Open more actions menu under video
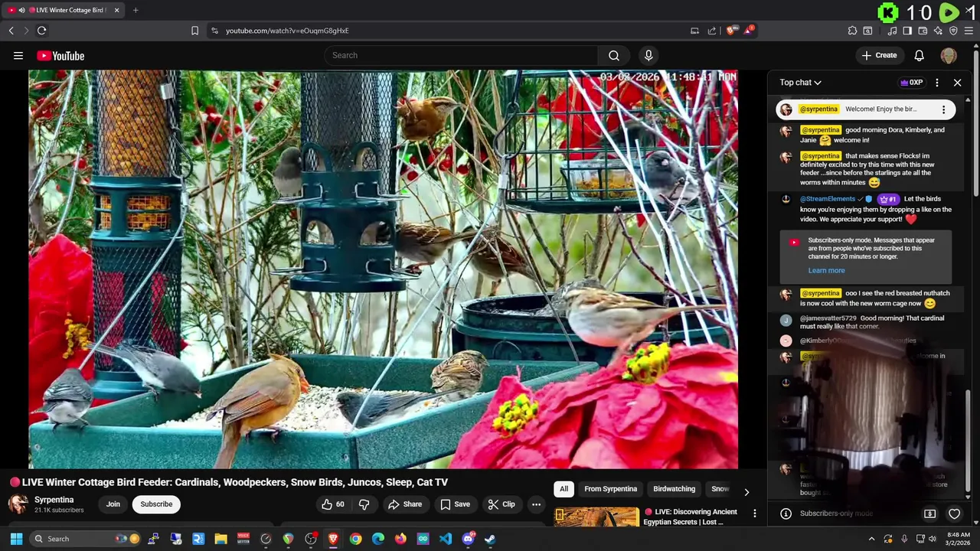This screenshot has width=980, height=551. 536,504
